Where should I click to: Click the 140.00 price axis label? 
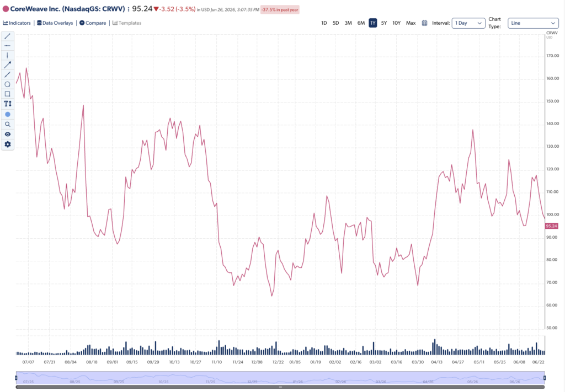(552, 123)
